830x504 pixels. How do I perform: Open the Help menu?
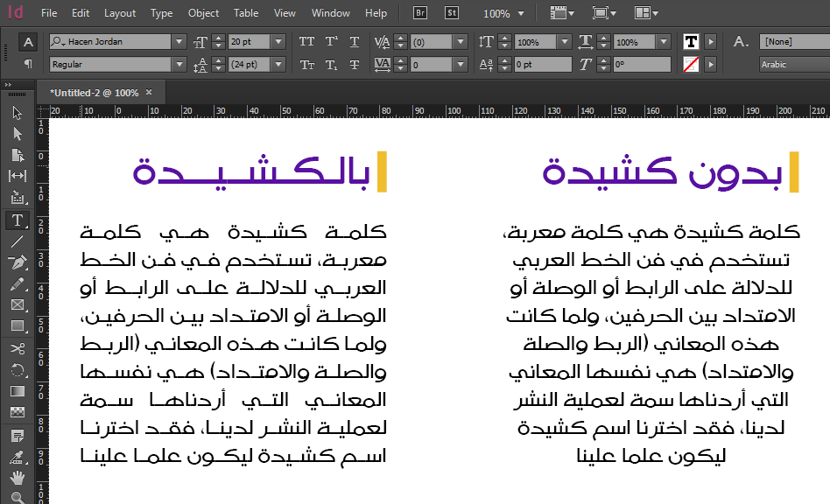[376, 13]
